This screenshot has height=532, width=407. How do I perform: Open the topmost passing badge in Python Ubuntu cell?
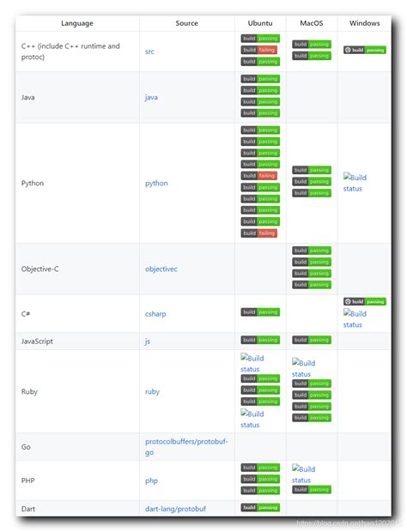pos(260,130)
